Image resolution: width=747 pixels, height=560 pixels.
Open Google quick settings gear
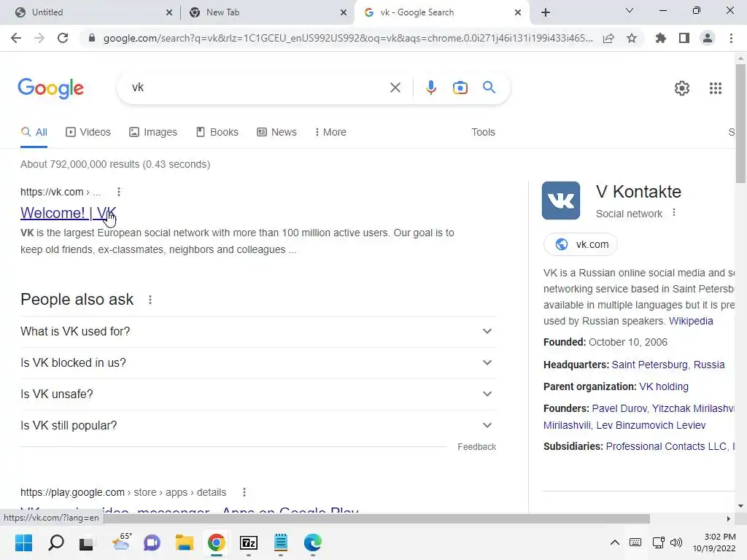click(682, 88)
